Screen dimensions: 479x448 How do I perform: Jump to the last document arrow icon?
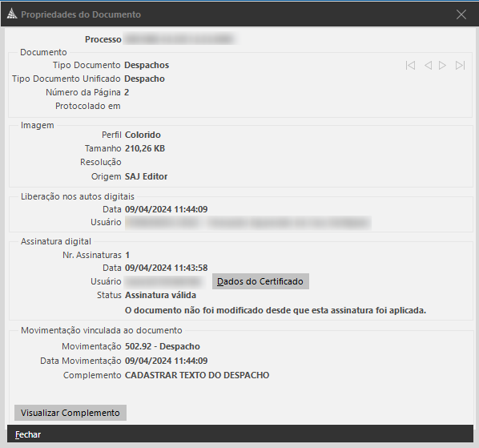click(460, 66)
